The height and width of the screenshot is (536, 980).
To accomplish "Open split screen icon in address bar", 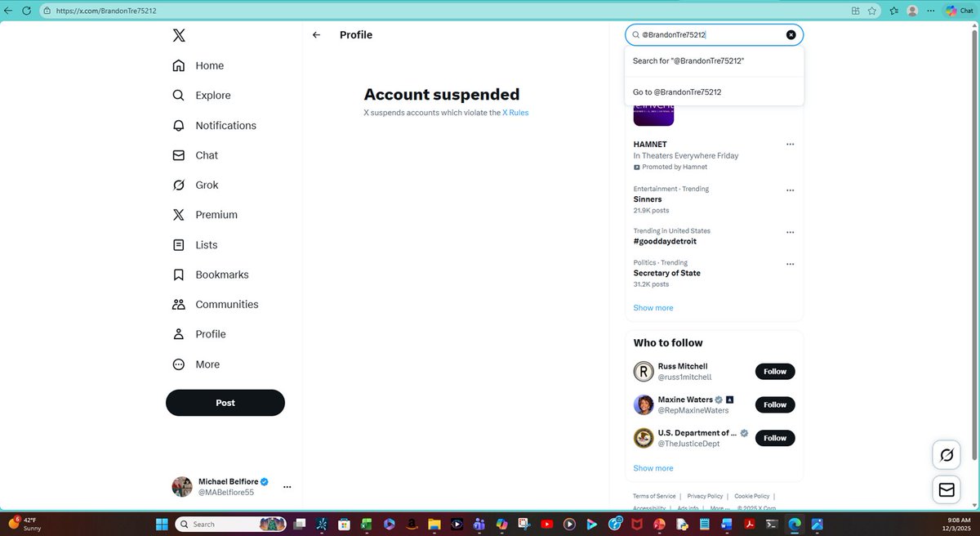I will [855, 11].
